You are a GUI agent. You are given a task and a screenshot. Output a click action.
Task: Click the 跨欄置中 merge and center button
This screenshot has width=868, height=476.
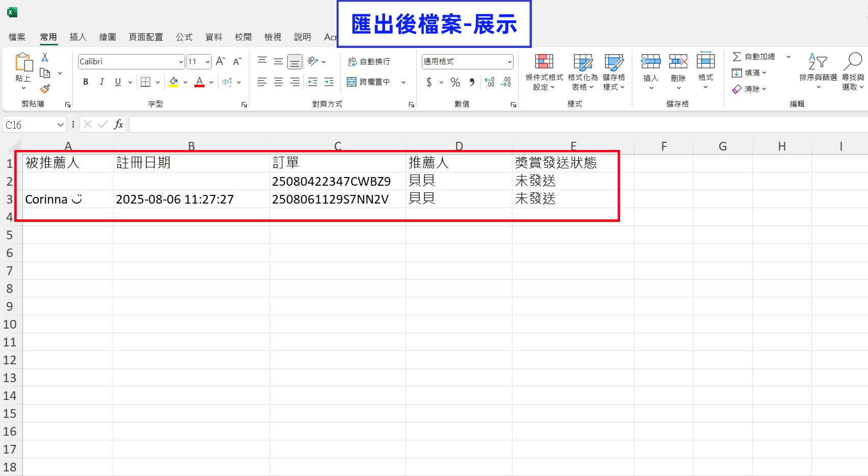[x=369, y=82]
